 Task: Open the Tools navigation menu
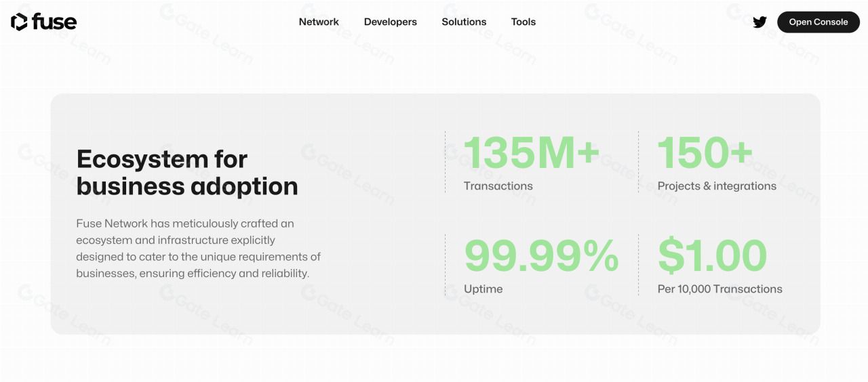524,22
